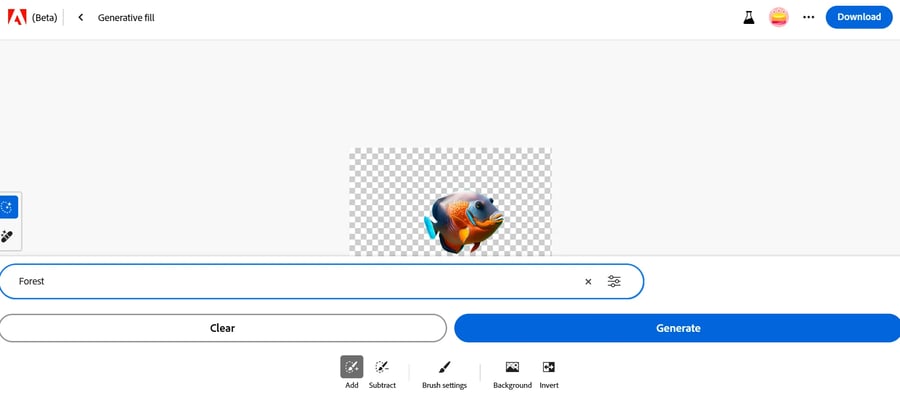Toggle the Add brush mode

pyautogui.click(x=352, y=372)
